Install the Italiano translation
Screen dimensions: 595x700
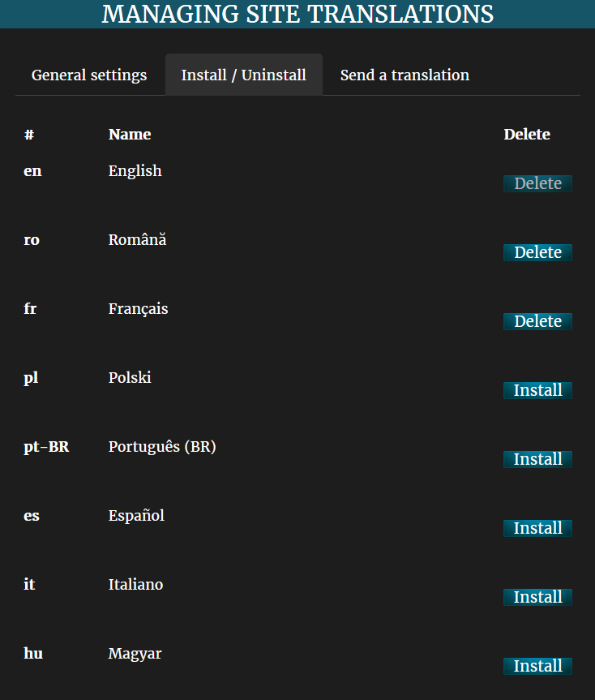click(x=537, y=597)
